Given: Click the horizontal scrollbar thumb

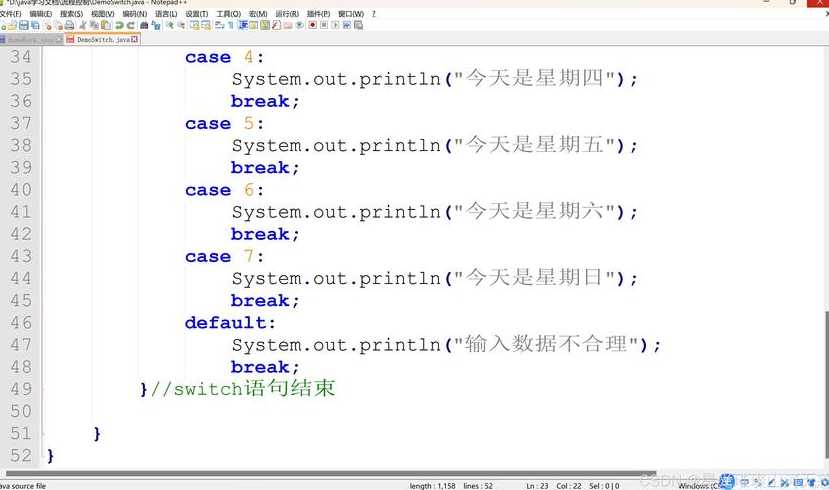Looking at the screenshot, I should pos(331,474).
